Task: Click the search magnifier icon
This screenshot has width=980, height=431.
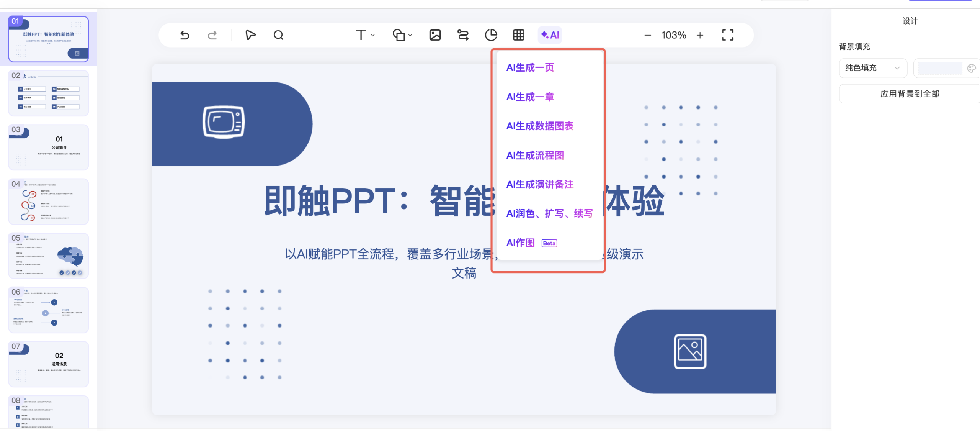Action: (x=278, y=35)
